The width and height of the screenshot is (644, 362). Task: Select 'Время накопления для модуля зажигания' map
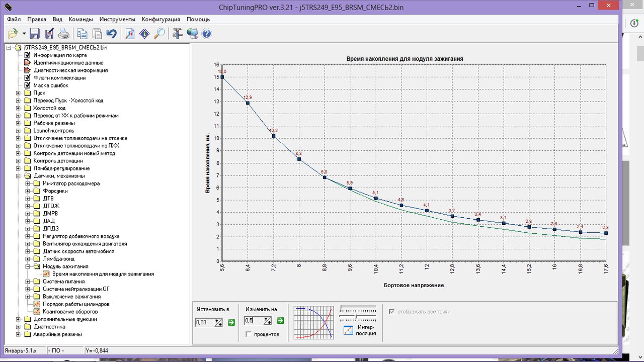103,274
